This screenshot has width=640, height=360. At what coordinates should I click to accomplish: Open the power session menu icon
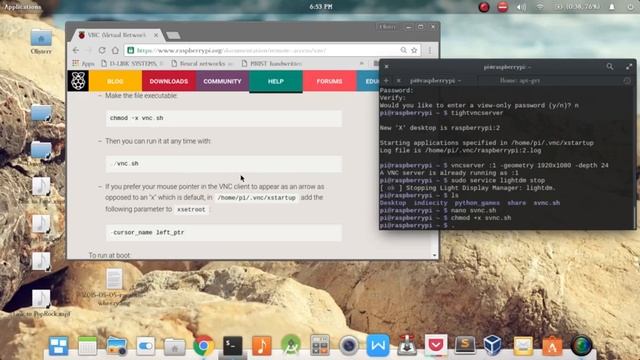[x=630, y=7]
